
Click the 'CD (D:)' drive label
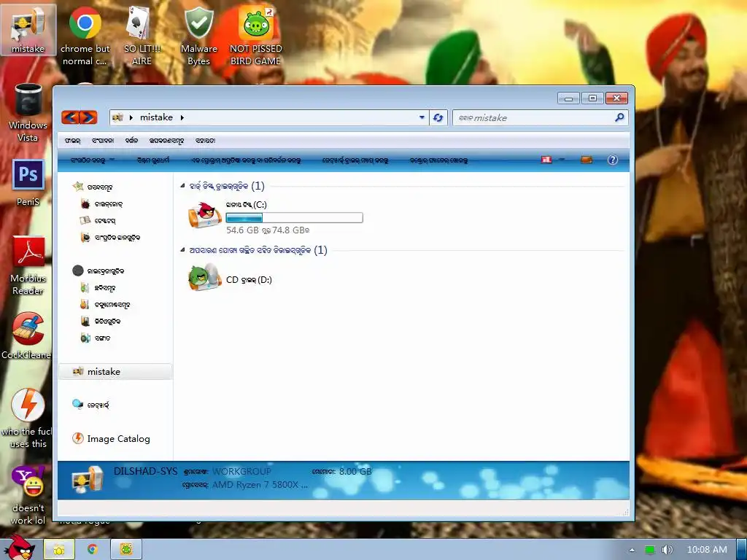pos(249,279)
